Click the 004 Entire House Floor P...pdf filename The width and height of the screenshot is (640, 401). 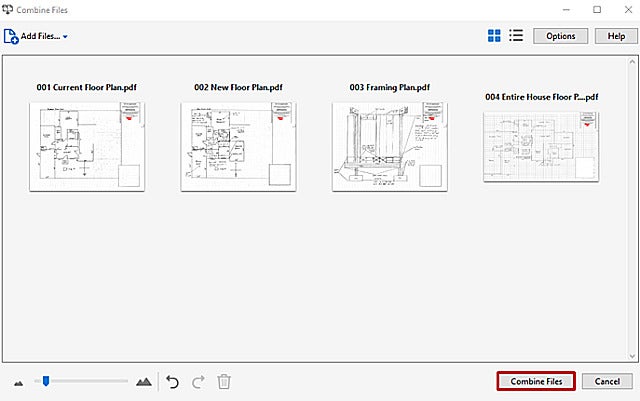point(542,97)
